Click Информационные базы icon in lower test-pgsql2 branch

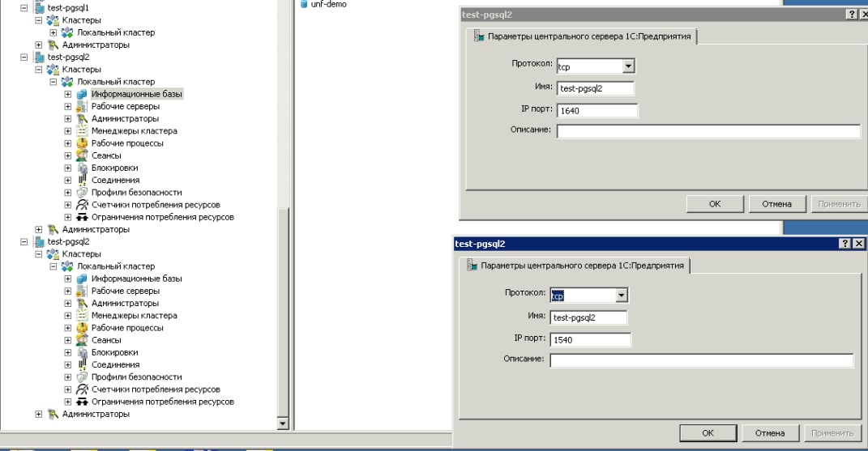[82, 279]
